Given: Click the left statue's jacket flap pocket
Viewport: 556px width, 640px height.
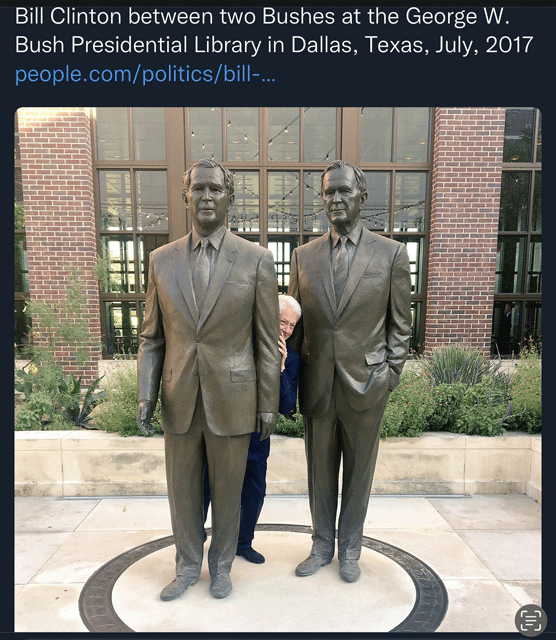Looking at the screenshot, I should click(243, 375).
